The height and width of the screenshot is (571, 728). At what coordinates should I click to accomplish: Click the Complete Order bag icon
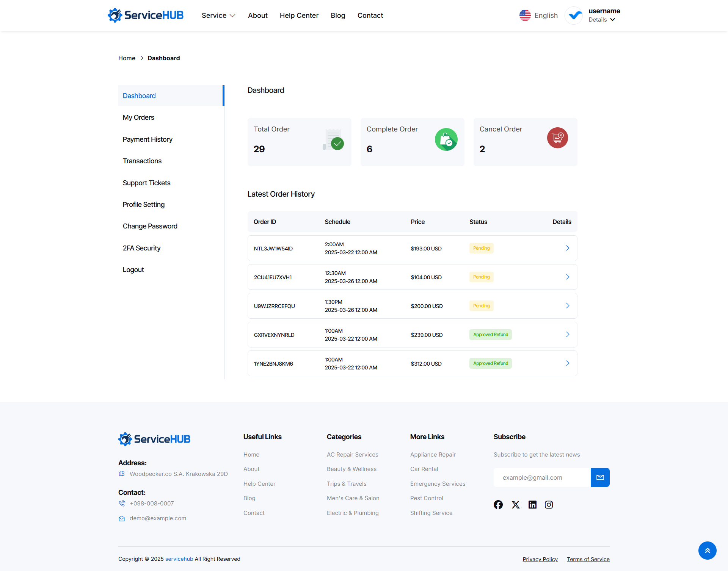tap(446, 139)
